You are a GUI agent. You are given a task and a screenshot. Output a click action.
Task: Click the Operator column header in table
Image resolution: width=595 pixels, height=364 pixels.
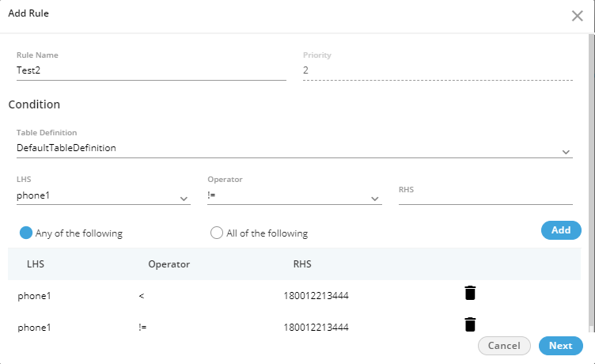169,264
